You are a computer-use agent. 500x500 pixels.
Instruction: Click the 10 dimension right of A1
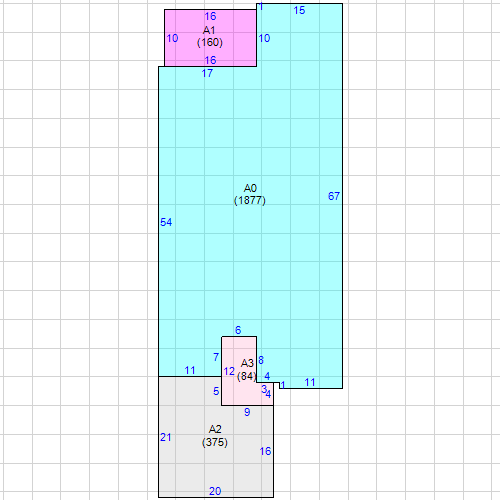(x=264, y=38)
